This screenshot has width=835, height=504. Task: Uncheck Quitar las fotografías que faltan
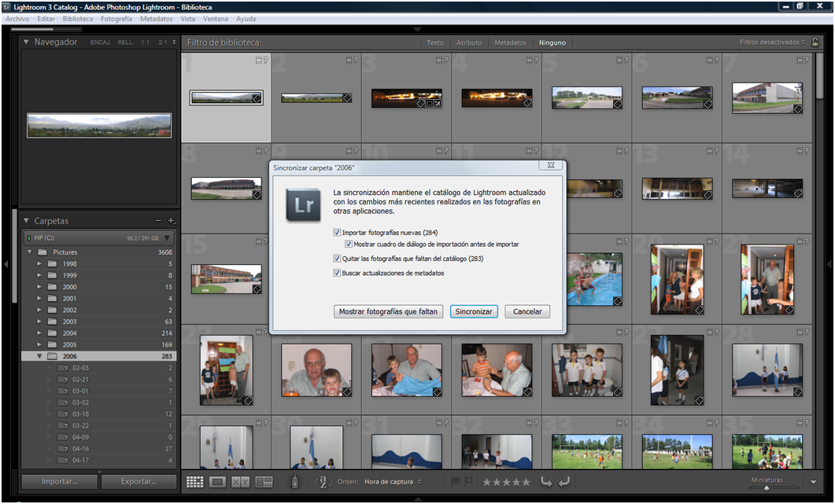click(337, 259)
